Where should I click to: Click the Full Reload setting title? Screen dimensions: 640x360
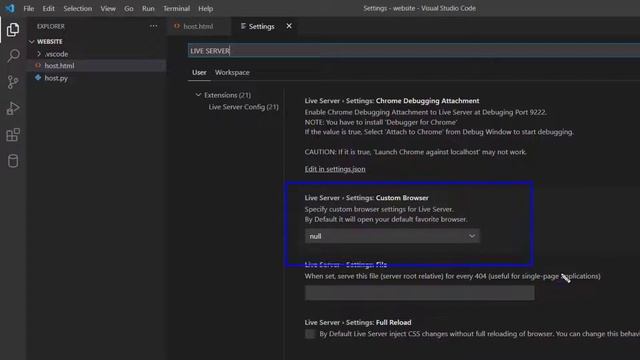pos(358,322)
